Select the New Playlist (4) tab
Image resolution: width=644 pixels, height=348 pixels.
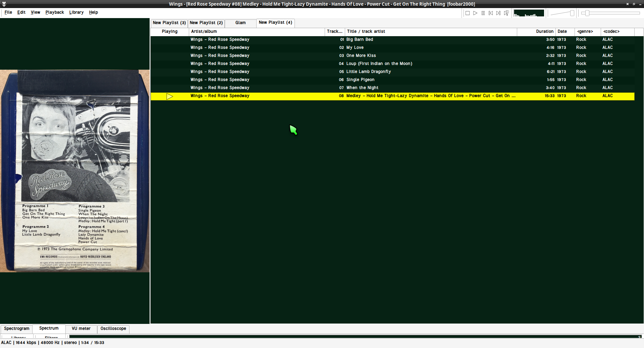[275, 22]
